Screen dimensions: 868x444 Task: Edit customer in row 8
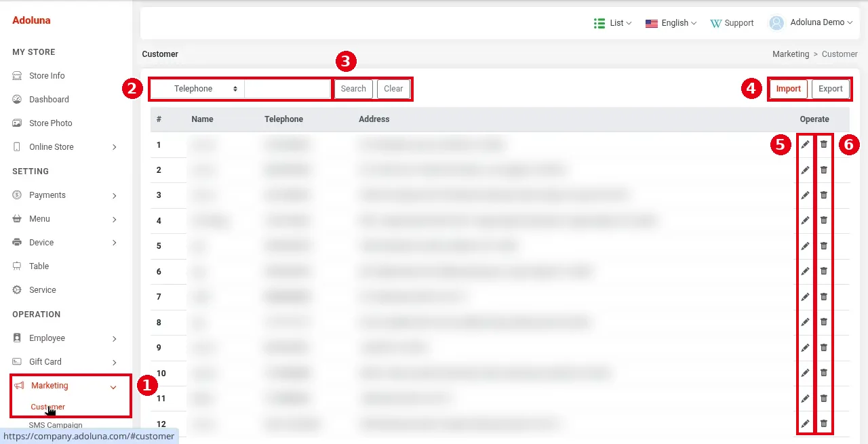(x=805, y=322)
